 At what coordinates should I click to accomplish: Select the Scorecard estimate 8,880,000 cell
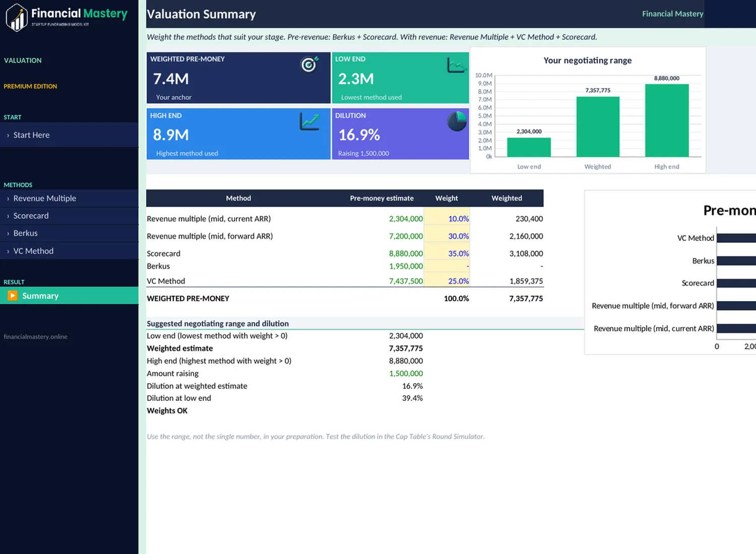406,253
